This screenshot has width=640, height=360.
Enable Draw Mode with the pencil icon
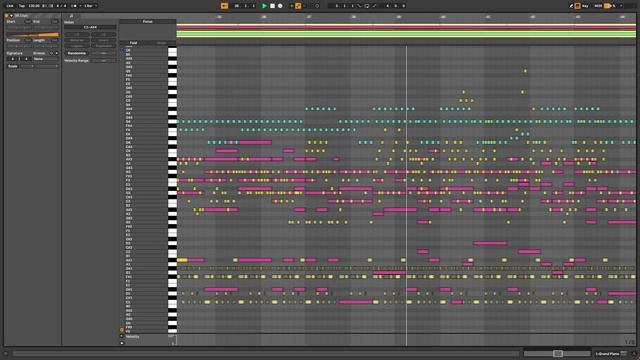[571, 6]
